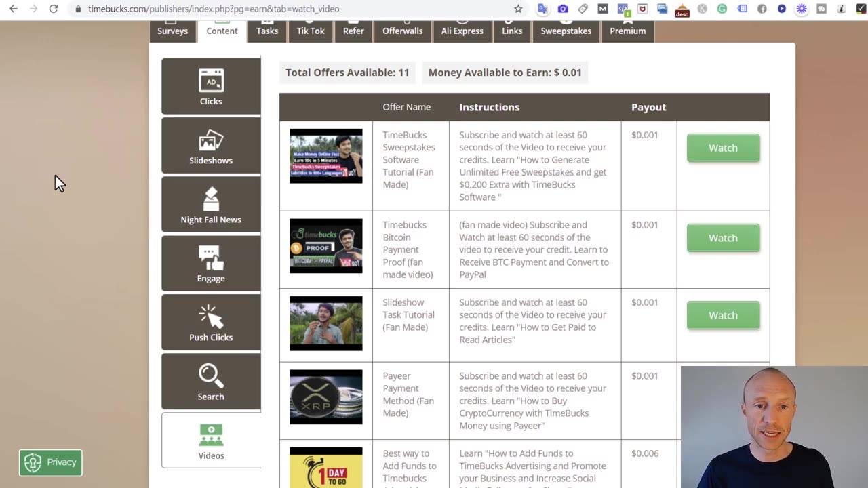Switch to the Content tab

pos(222,30)
